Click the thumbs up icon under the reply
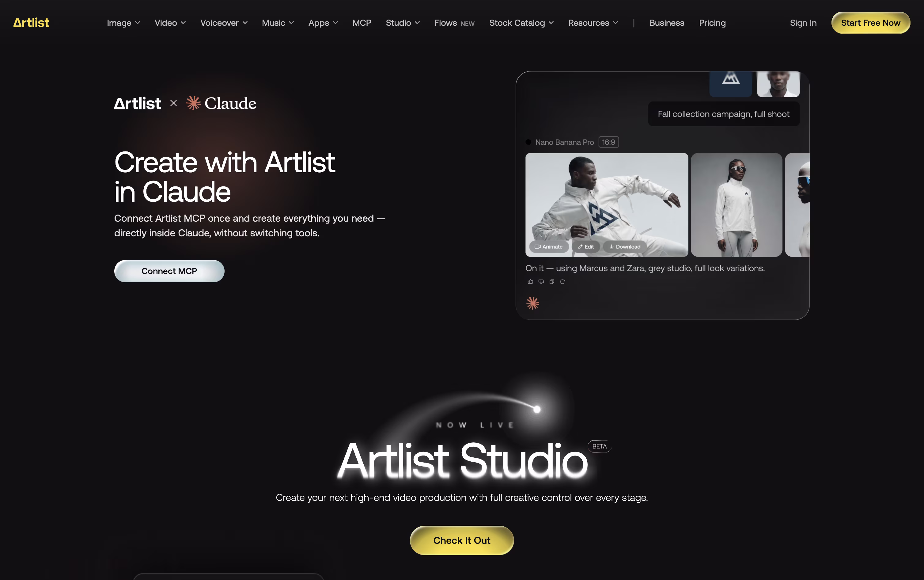This screenshot has width=924, height=580. (530, 281)
